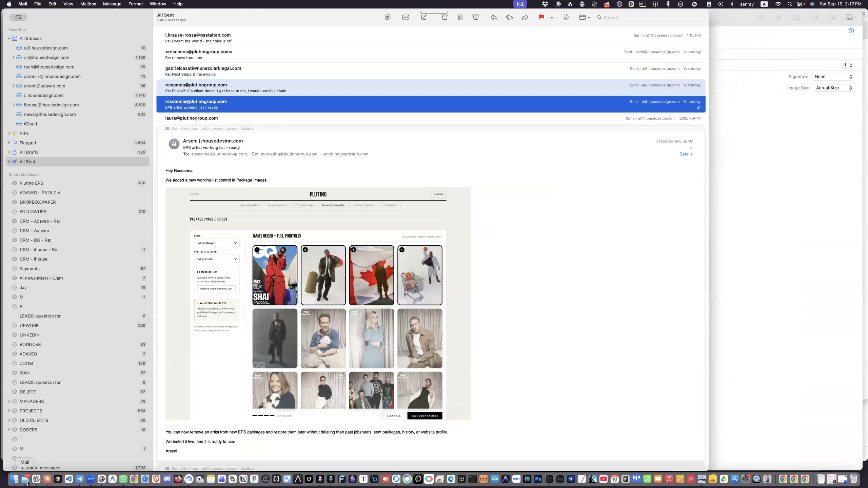Mute the conversation with bell icon
Image resolution: width=868 pixels, height=488 pixels.
[x=566, y=17]
